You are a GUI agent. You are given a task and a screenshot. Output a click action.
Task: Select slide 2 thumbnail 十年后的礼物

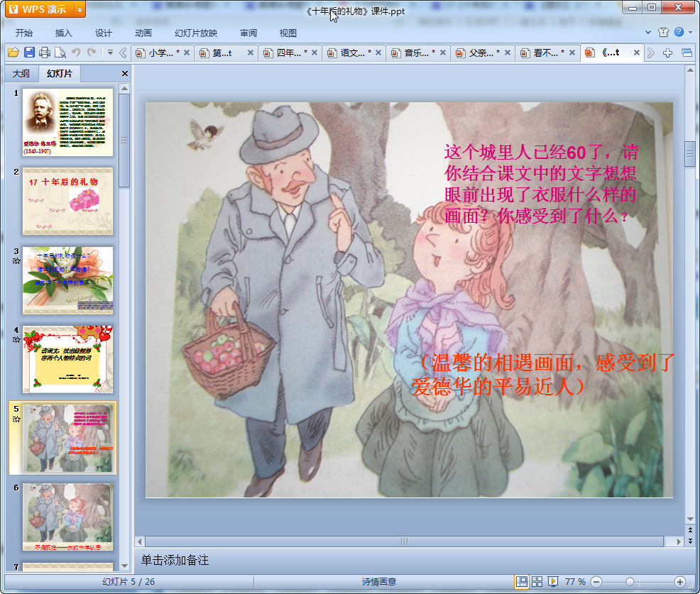(x=68, y=202)
